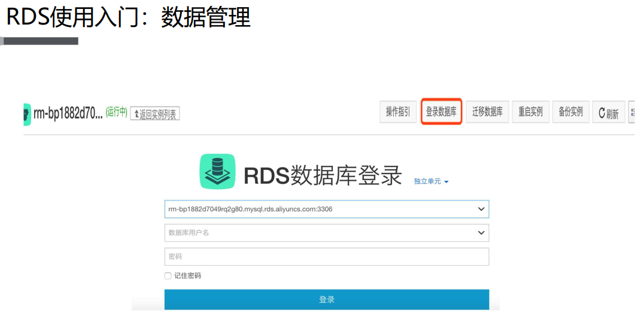Viewport: 644px width, 319px height.
Task: Click the blue 登录 button
Action: click(327, 299)
